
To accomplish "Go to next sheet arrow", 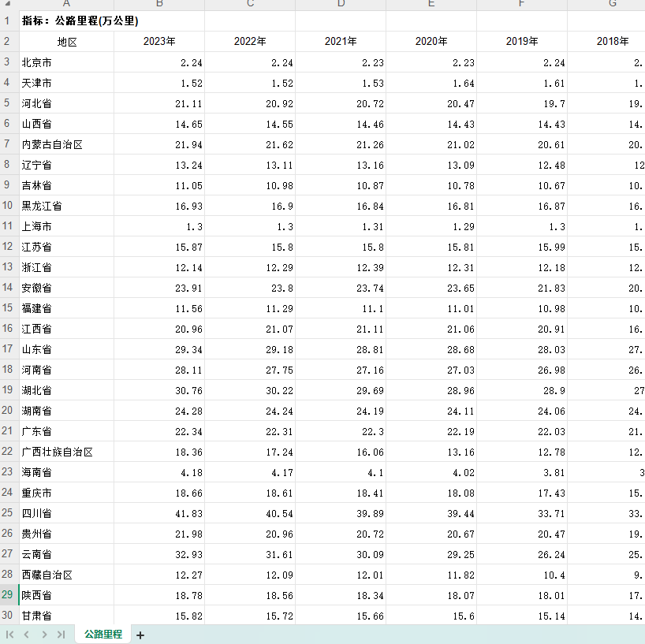I will point(44,635).
